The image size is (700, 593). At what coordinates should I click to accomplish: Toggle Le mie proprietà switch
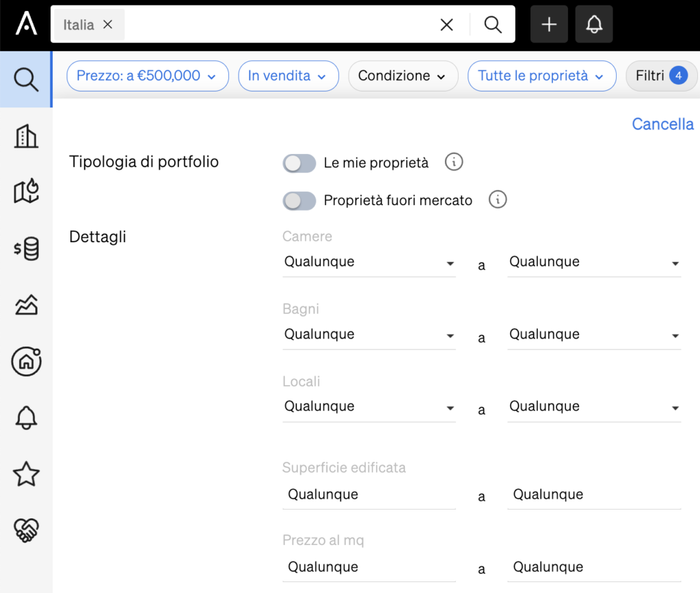[299, 163]
